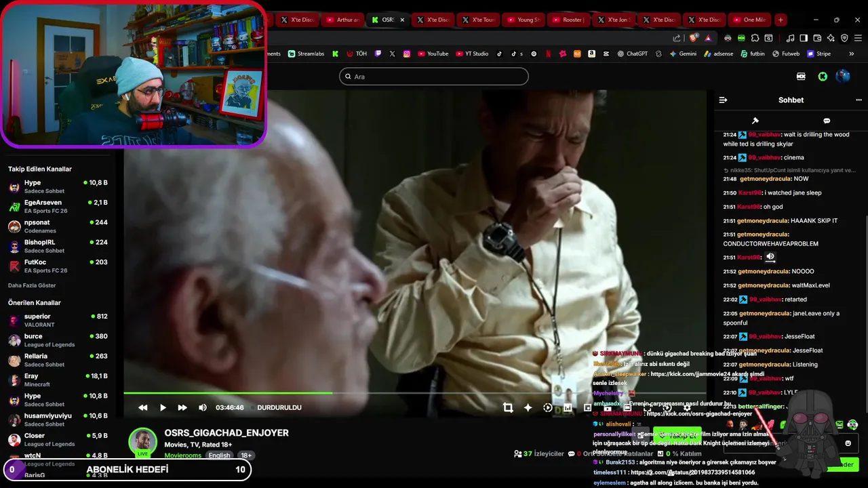Mute the video volume speaker icon
This screenshot has height=488, width=868.
pyautogui.click(x=202, y=407)
